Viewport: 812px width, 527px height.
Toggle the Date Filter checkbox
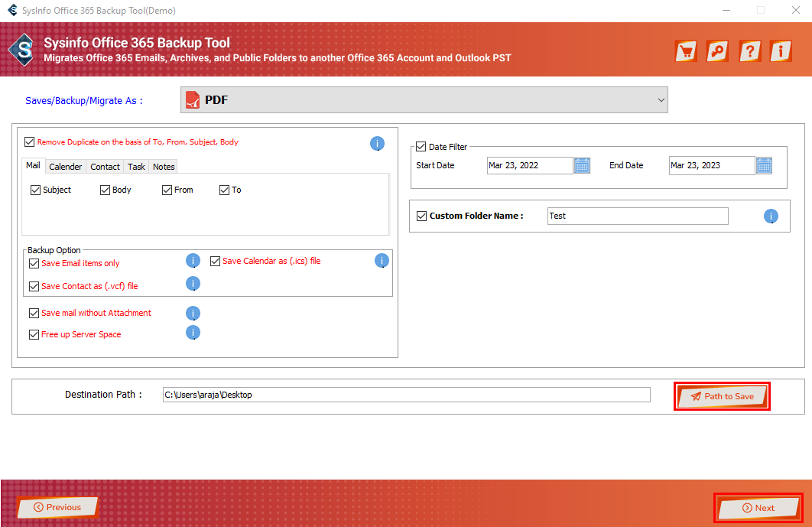coord(421,147)
